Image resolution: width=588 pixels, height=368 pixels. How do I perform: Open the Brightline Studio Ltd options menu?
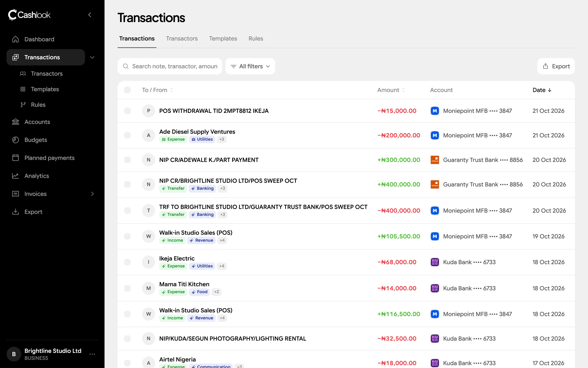[92, 354]
